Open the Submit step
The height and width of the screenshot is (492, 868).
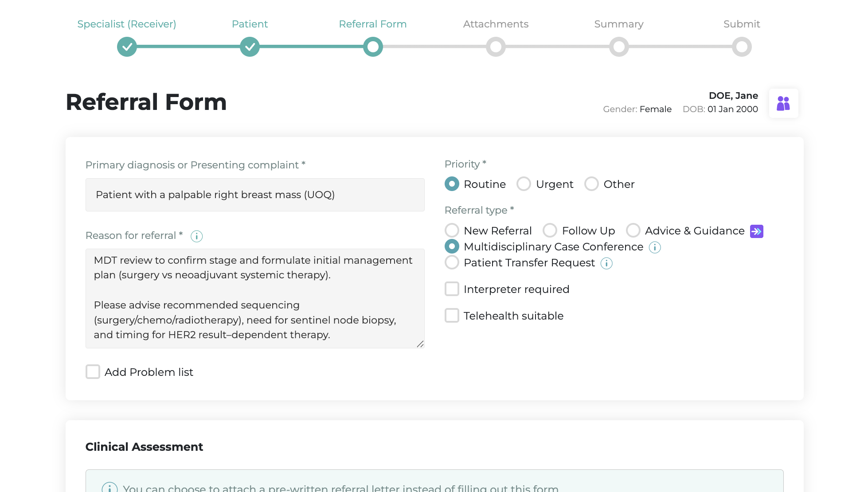pos(742,47)
